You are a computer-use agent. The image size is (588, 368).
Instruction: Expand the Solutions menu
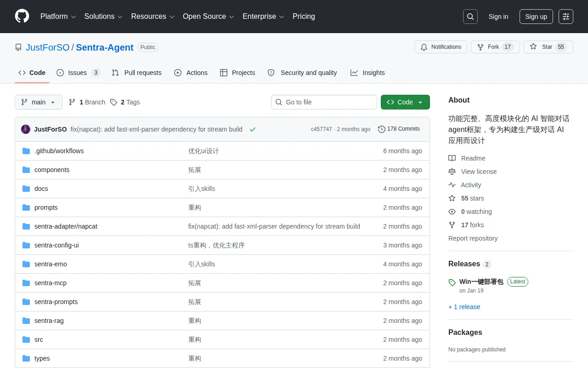(x=103, y=17)
